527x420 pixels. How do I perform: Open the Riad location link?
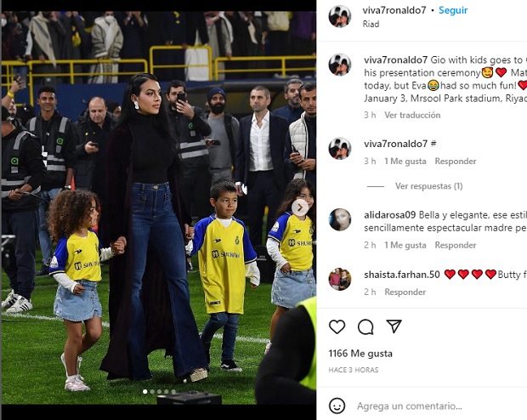(371, 24)
